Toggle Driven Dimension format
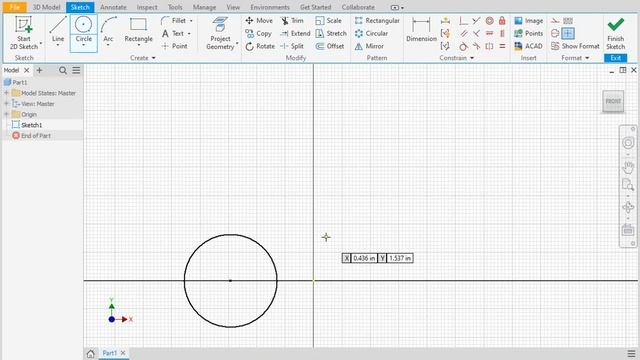The height and width of the screenshot is (360, 640). click(x=568, y=20)
